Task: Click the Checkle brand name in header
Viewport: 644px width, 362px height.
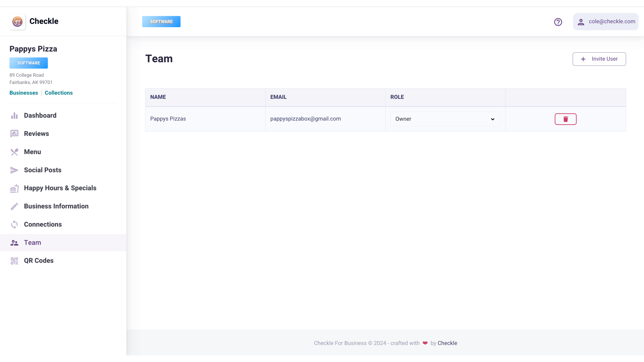Action: [x=44, y=21]
